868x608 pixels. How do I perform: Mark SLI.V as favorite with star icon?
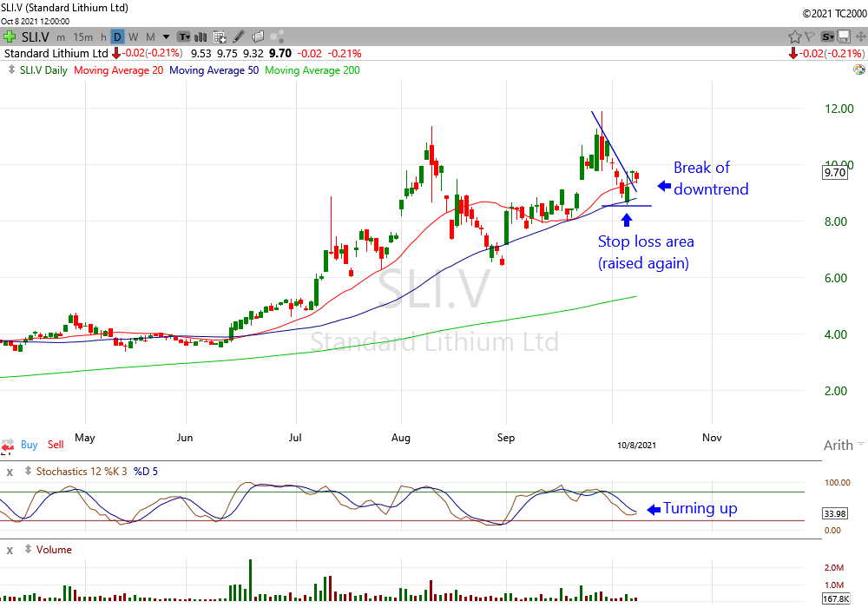(795, 37)
